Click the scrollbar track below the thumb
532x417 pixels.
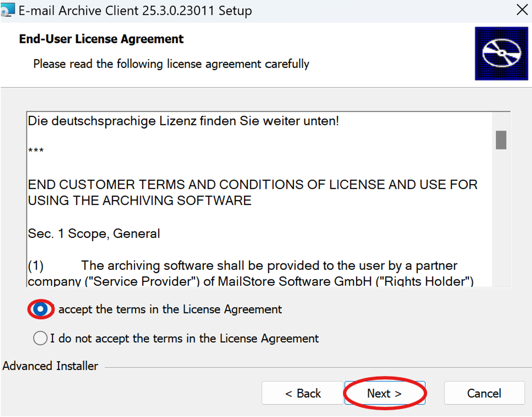tap(501, 218)
